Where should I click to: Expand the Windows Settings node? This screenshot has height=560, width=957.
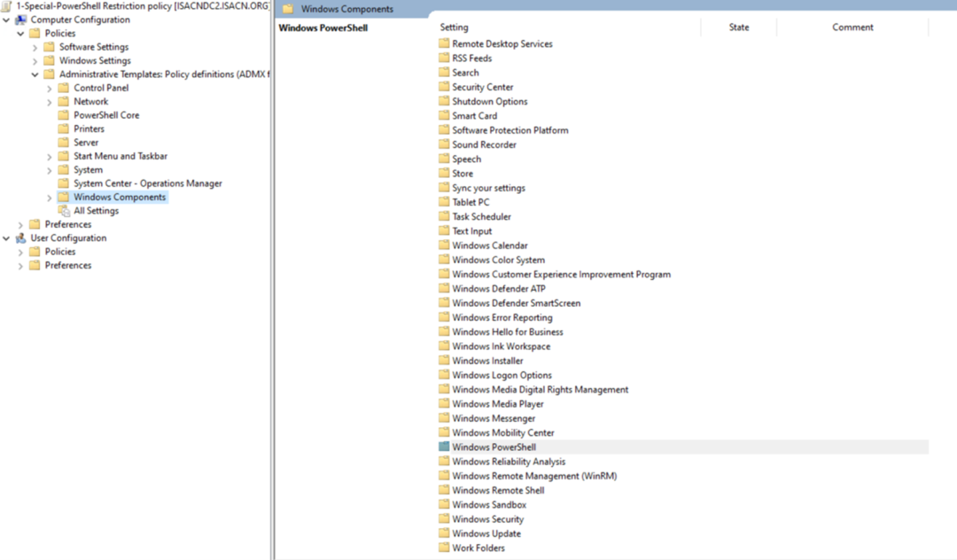[35, 61]
